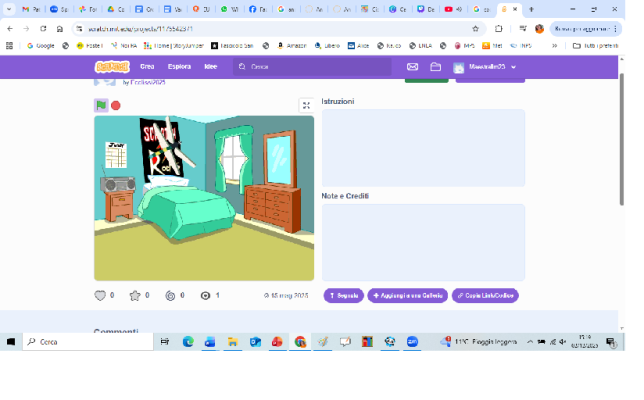Favorite the project with star icon
This screenshot has height=400, width=644.
pyautogui.click(x=135, y=296)
